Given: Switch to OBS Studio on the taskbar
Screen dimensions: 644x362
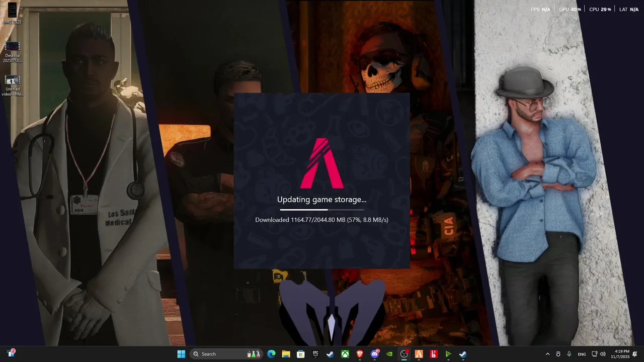Looking at the screenshot, I should [x=404, y=354].
